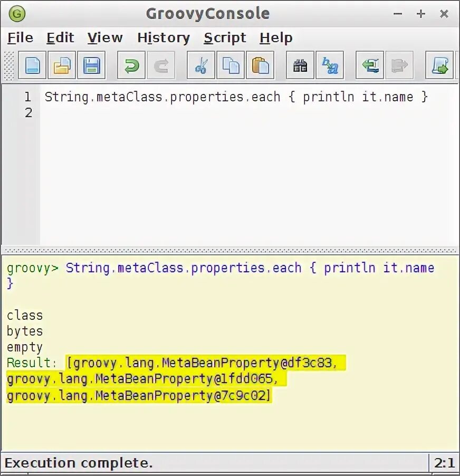Click the Cut scissors icon
This screenshot has width=460, height=476.
(201, 65)
